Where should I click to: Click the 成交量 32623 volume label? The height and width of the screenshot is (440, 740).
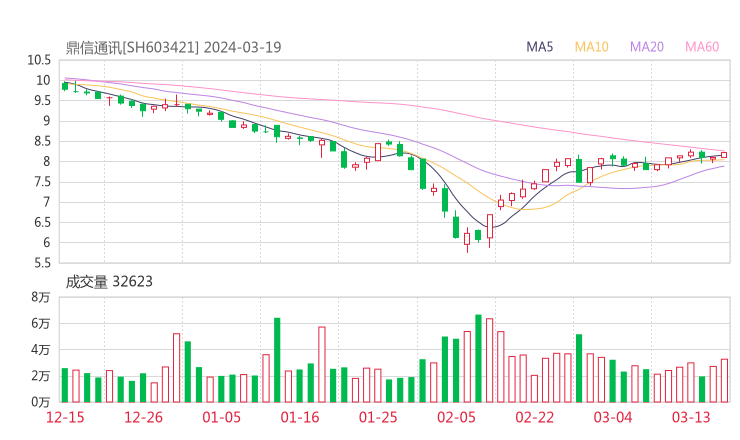click(109, 282)
